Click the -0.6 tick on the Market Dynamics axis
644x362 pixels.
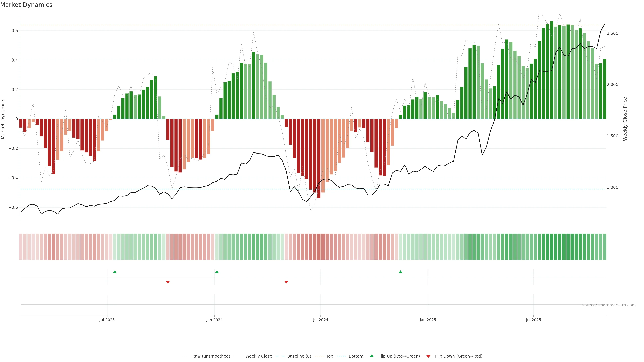coord(13,207)
